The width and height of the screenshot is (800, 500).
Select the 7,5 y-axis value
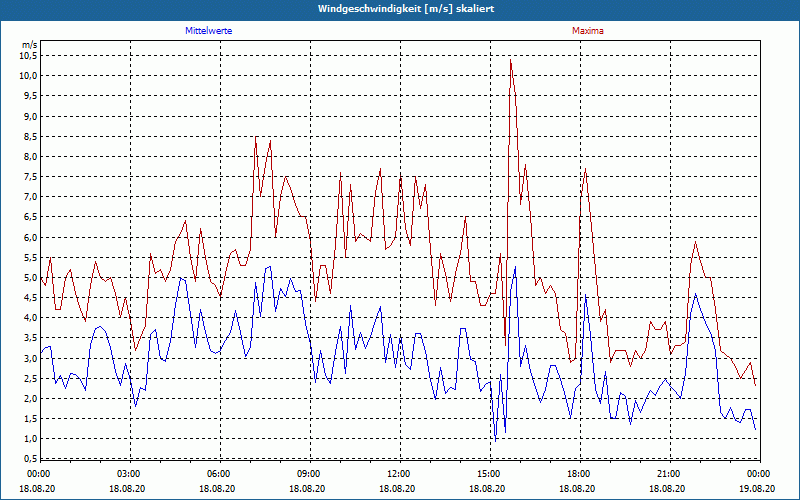coord(31,177)
